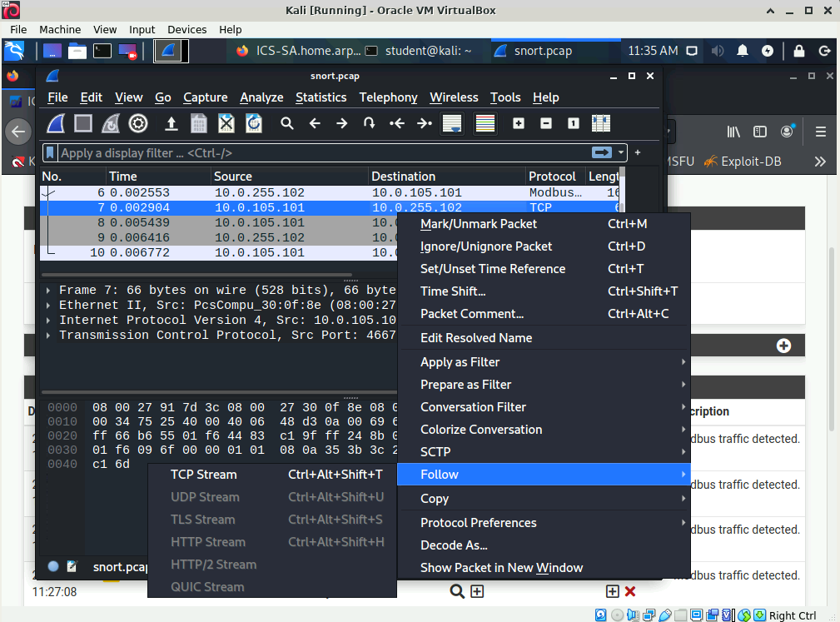Select packet 6 with Modbus protocol
Screen dimensions: 840x622
[x=330, y=193]
